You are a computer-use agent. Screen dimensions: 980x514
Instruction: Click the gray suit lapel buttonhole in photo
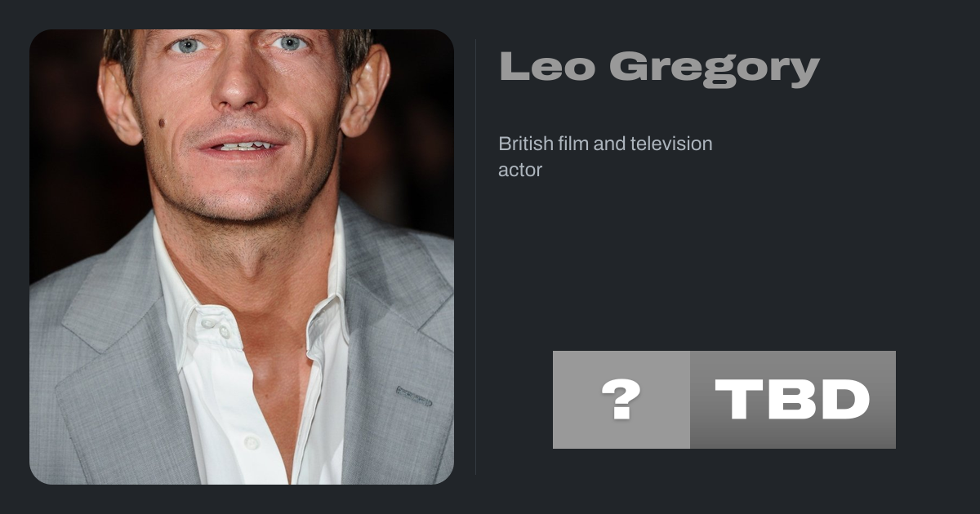point(413,397)
